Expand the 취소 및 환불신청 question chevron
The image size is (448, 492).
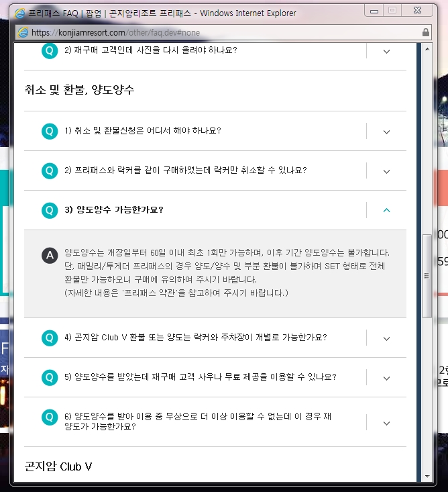tap(386, 132)
